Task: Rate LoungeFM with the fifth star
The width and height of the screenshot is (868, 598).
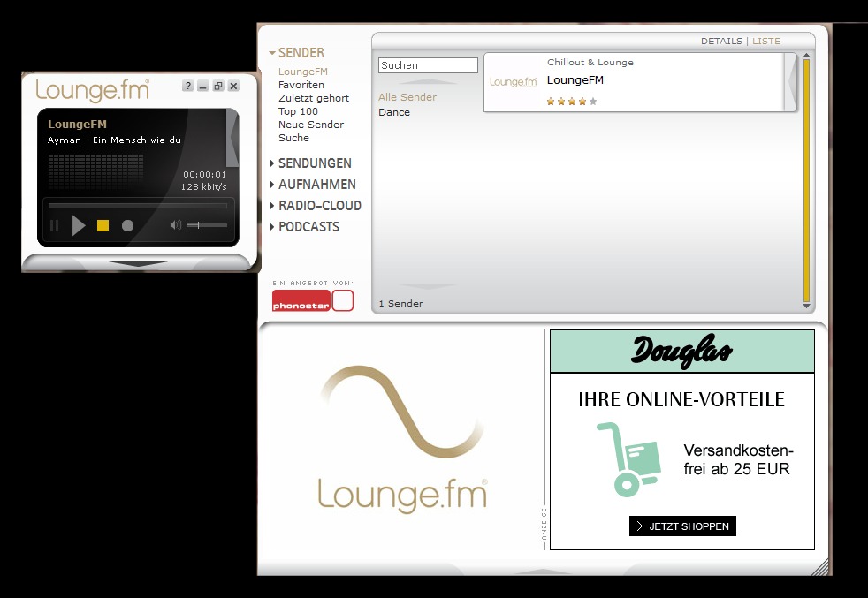Action: click(x=593, y=102)
